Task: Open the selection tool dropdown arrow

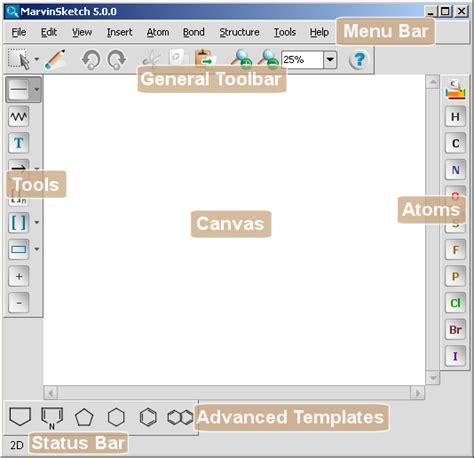Action: tap(37, 60)
